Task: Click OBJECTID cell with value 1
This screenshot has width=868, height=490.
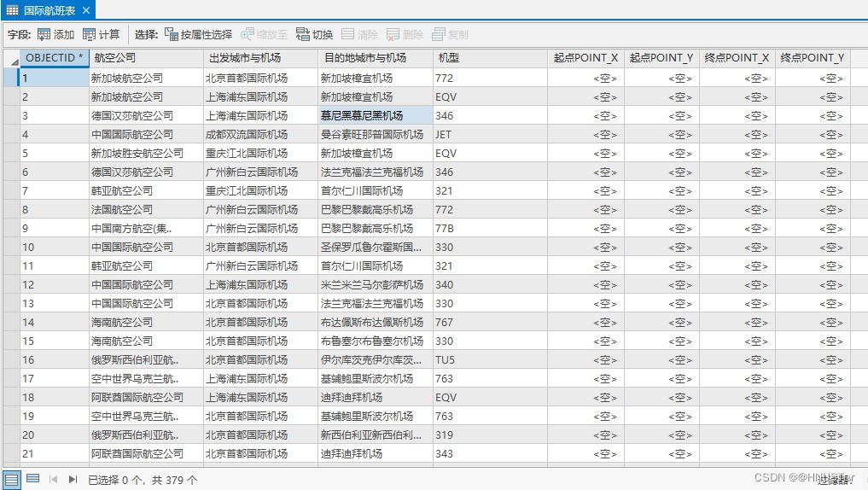Action: tap(55, 78)
